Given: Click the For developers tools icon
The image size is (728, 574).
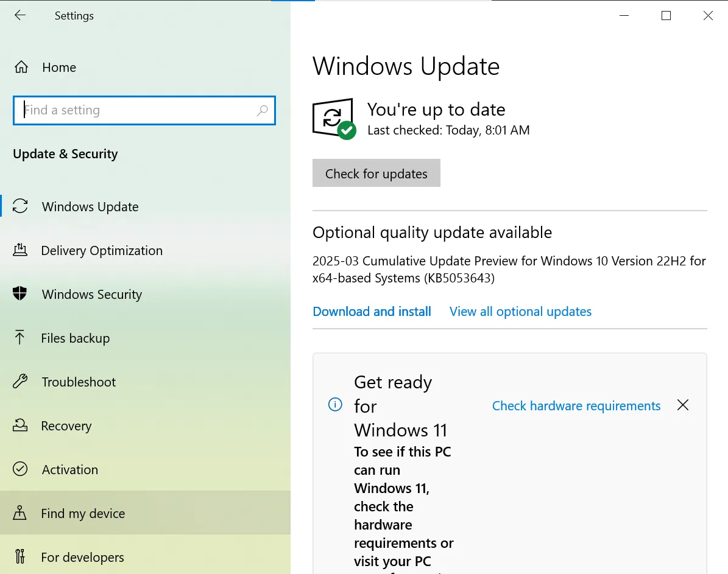Looking at the screenshot, I should click(20, 557).
